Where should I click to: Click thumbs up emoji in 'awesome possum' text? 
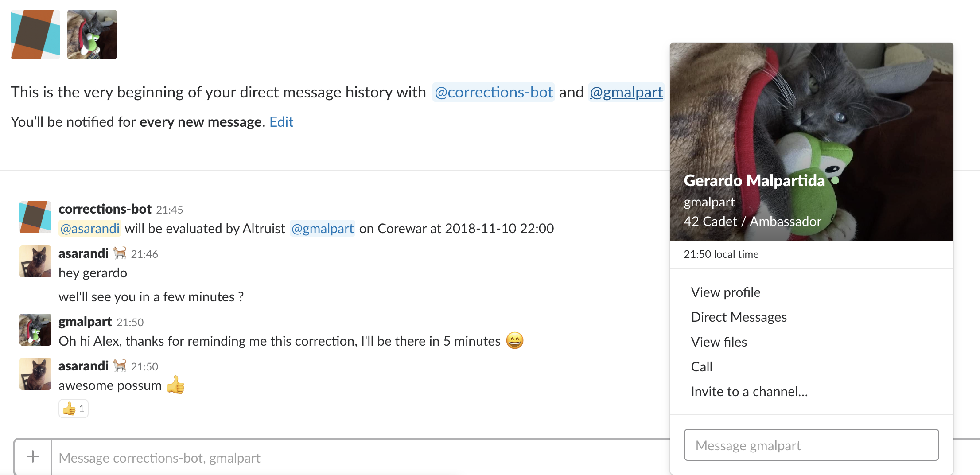(x=175, y=385)
